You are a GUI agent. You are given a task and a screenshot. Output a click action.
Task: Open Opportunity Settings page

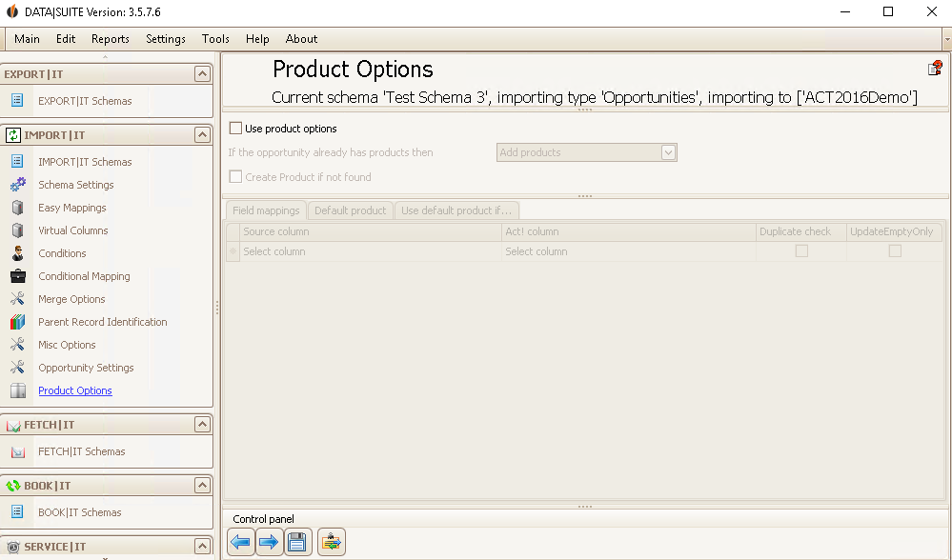click(x=86, y=367)
